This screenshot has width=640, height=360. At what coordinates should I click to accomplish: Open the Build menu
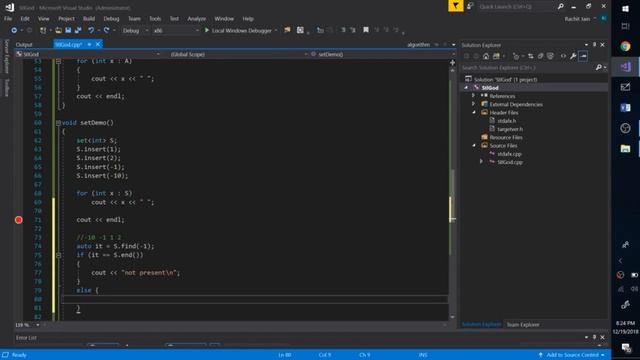(89, 19)
